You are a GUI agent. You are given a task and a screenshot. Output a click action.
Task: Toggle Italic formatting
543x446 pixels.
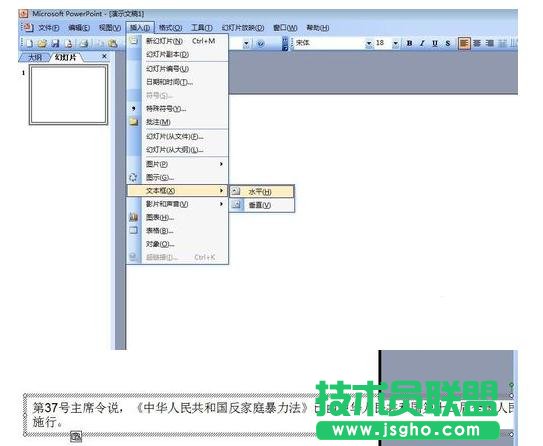[x=422, y=43]
